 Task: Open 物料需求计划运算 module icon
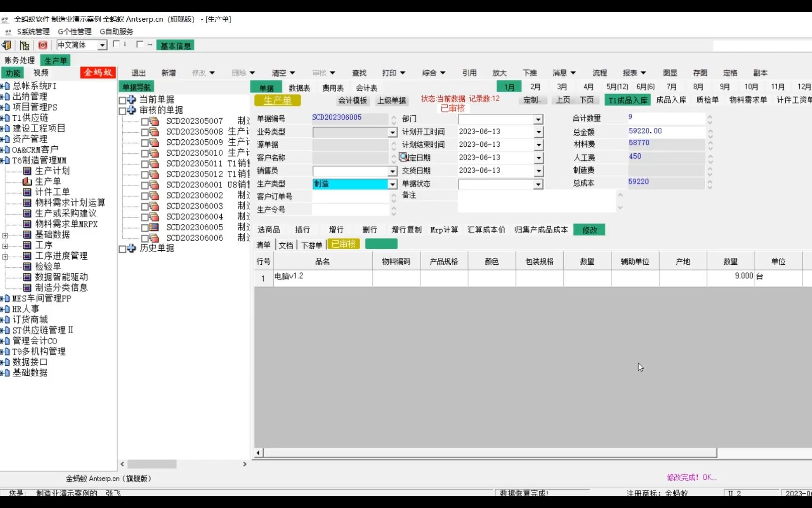tap(27, 203)
